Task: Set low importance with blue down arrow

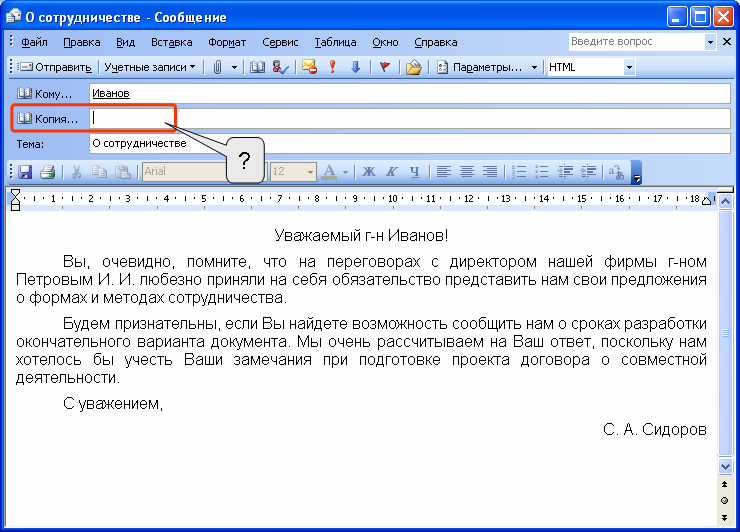Action: (355, 68)
